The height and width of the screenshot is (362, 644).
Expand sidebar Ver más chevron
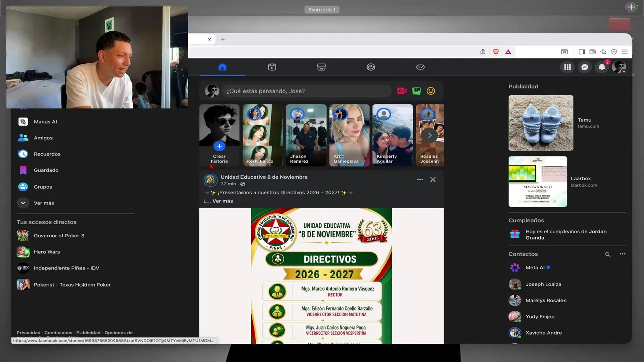tap(23, 203)
